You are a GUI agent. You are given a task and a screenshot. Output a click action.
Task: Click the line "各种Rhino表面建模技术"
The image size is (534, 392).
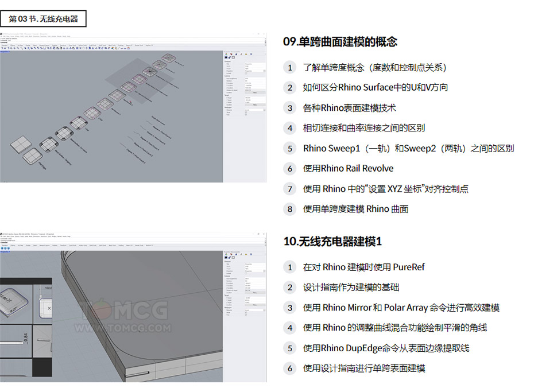pos(350,108)
